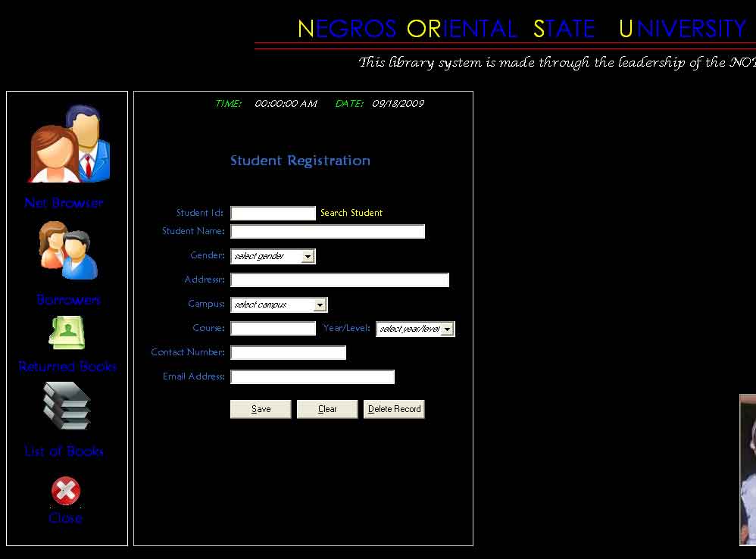
Task: Click the time value 00:00:00 AM
Action: (286, 104)
